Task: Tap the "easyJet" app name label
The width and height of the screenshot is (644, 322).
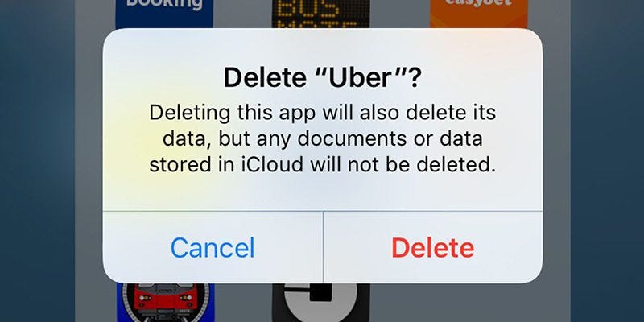Action: (x=479, y=2)
